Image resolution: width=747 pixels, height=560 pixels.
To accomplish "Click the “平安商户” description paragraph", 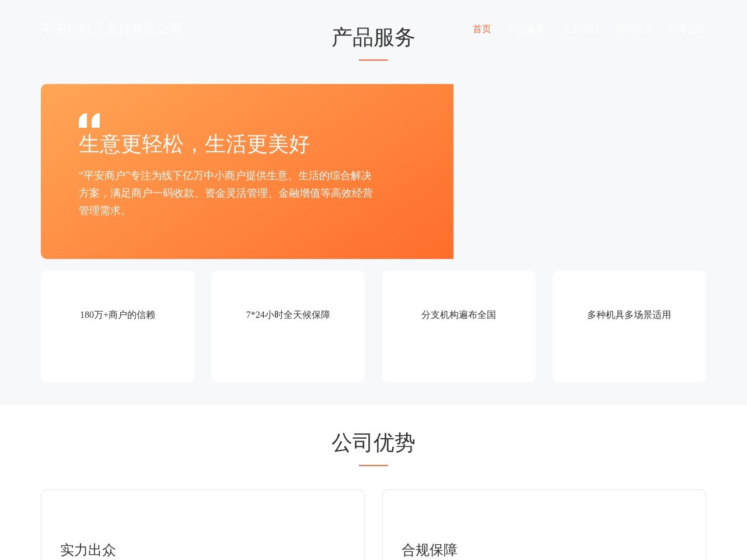I will [225, 193].
